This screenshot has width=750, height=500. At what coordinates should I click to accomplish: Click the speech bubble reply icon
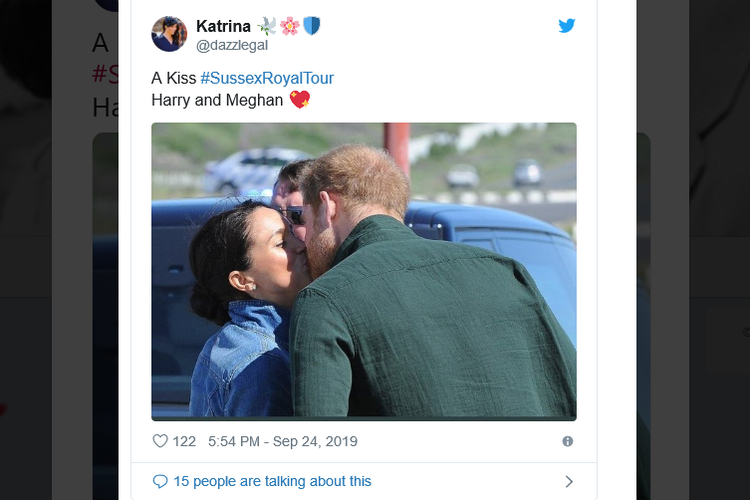click(x=160, y=481)
